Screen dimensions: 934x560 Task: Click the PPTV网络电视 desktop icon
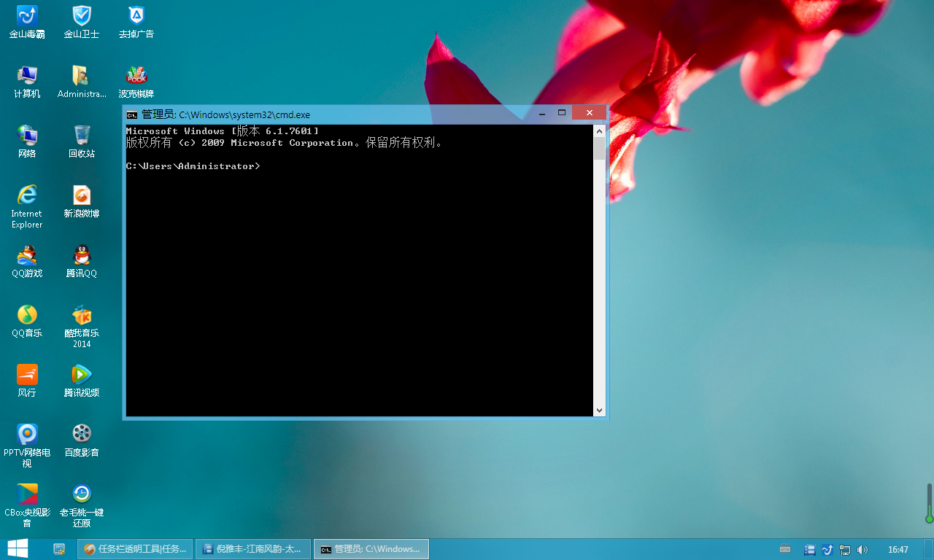(x=27, y=446)
